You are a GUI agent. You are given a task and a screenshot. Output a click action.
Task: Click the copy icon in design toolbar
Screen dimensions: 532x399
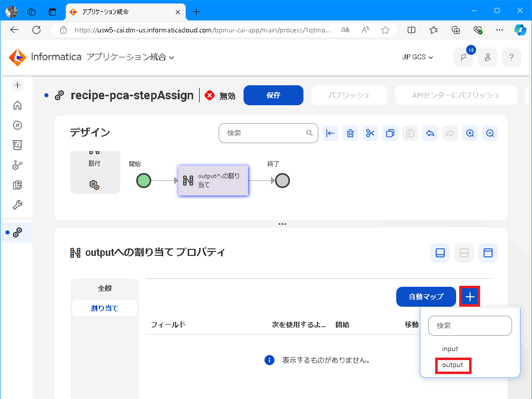[x=390, y=133]
